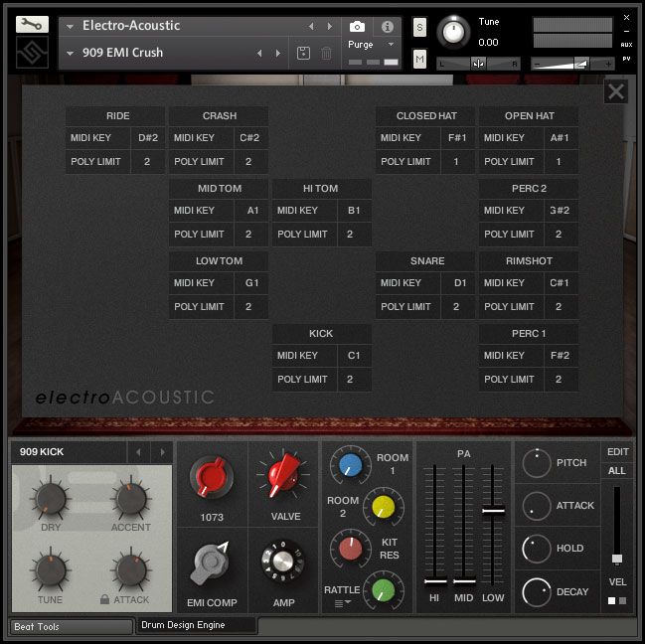Click the green RATTLE knob
Viewport: 645px width, 644px height.
[x=383, y=590]
